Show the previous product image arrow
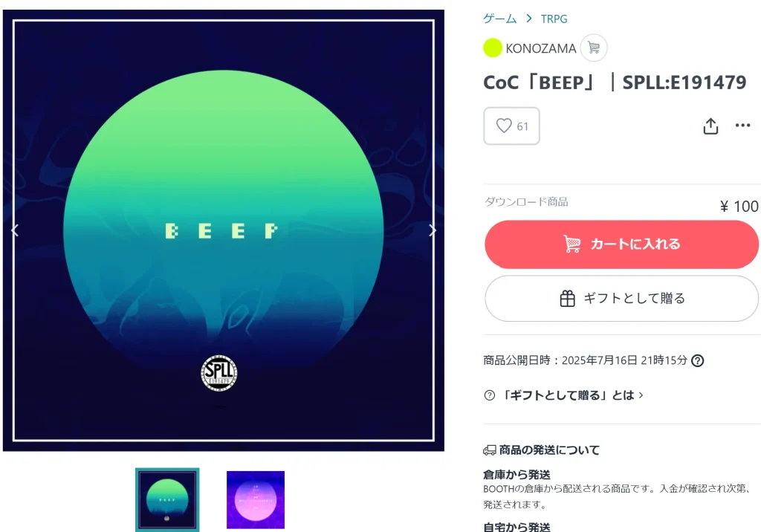 15,230
